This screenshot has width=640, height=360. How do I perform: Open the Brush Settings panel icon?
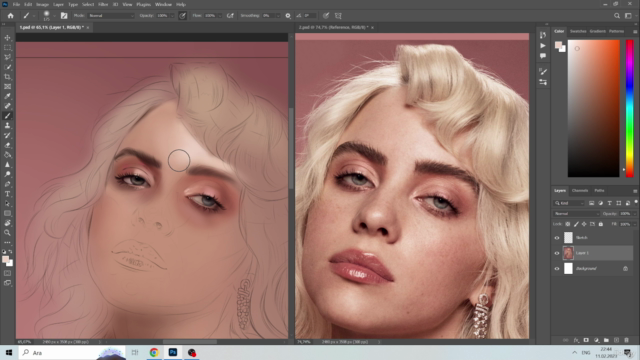pyautogui.click(x=64, y=16)
